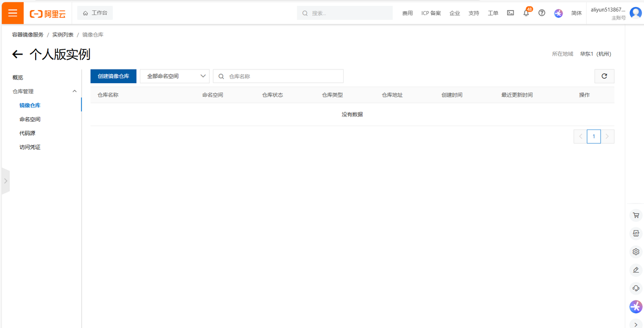Open Cloud Shell terminal icon

510,13
